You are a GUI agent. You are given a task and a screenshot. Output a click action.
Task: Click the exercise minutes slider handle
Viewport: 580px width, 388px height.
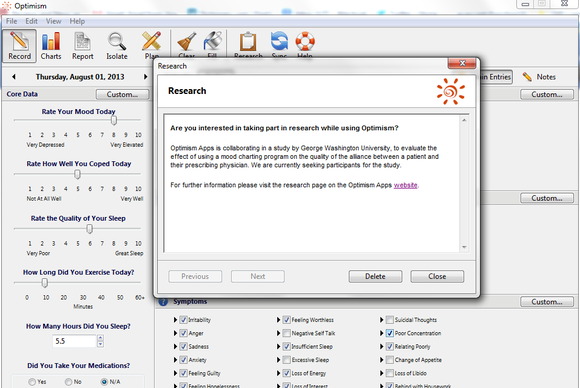coord(45,283)
